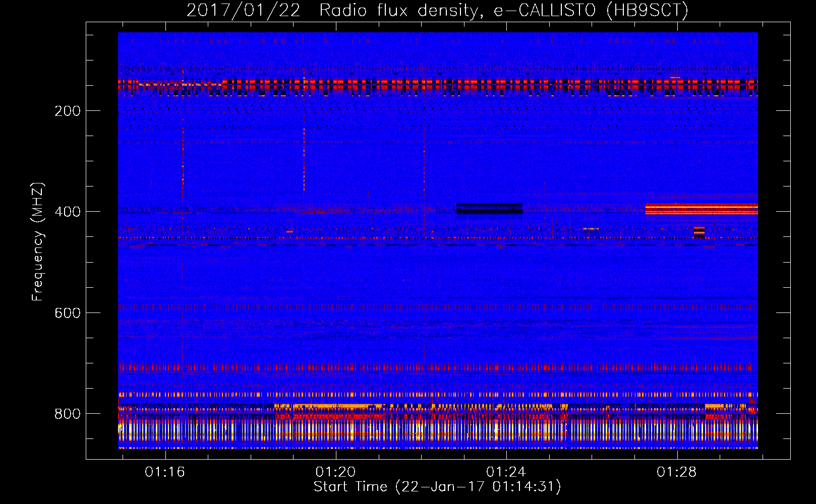Click the black horizontal bar near 400 MHz
Screen dimensions: 816x504
click(x=489, y=209)
